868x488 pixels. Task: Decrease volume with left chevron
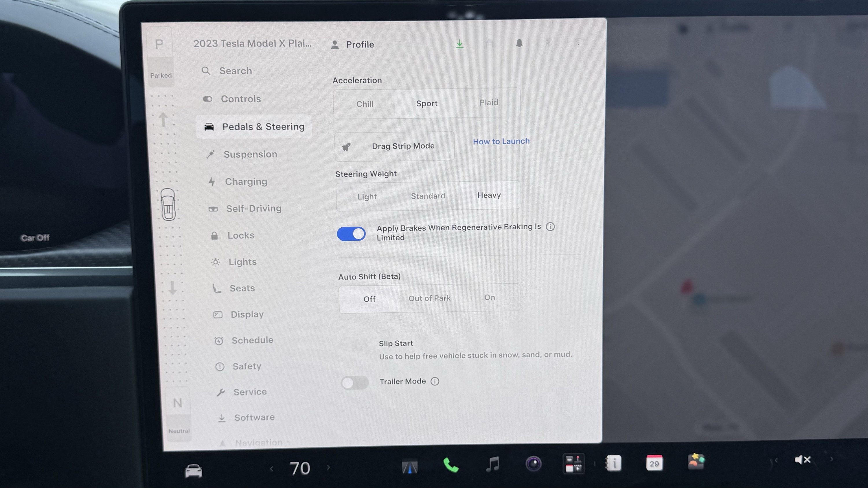point(776,460)
